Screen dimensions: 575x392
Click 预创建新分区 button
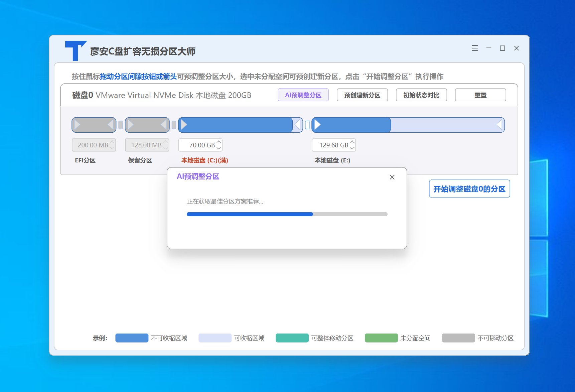pyautogui.click(x=362, y=95)
